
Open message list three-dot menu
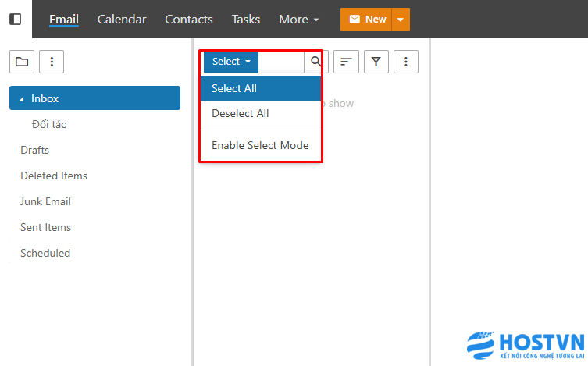[406, 62]
